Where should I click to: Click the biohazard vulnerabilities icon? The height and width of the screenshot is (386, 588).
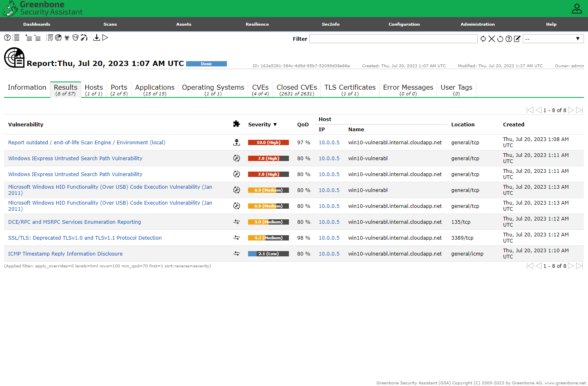click(67, 37)
